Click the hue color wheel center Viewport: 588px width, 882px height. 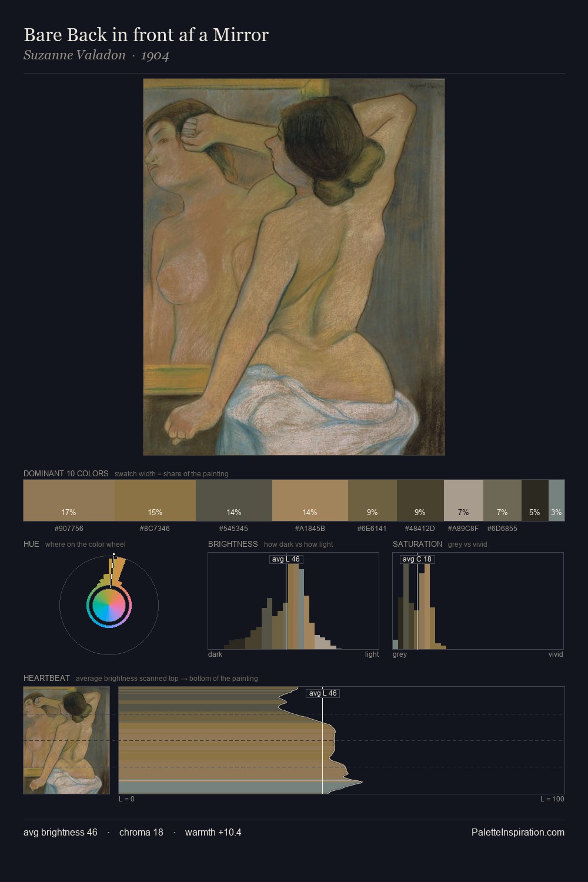[x=109, y=605]
